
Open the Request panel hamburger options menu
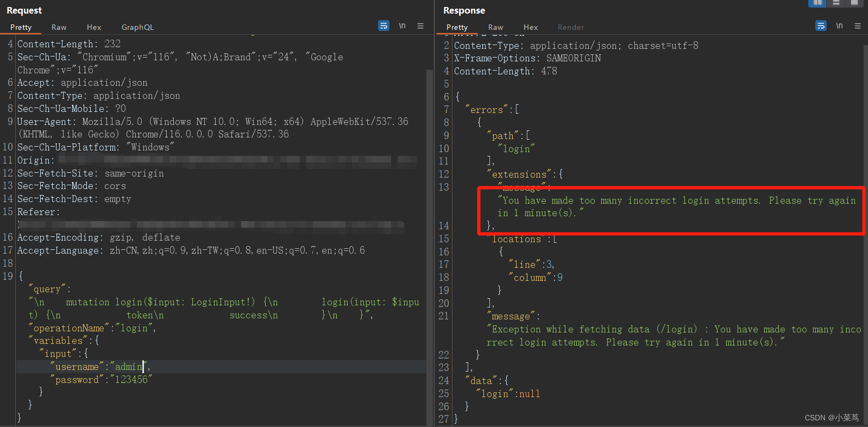(420, 26)
